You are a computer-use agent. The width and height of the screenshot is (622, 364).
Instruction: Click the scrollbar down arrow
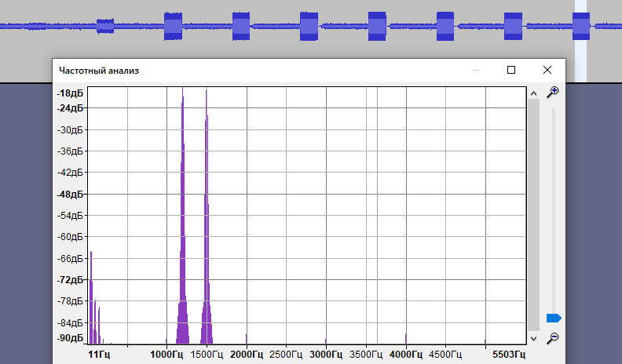click(x=534, y=338)
